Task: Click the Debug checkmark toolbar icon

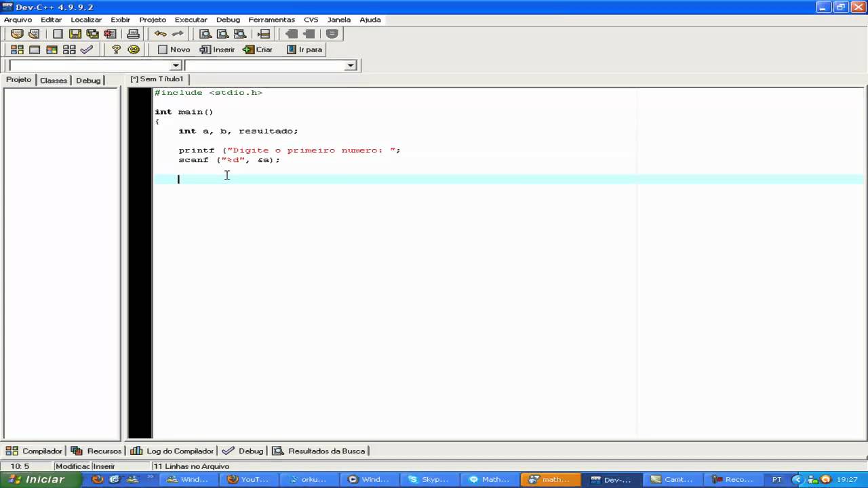Action: 87,49
